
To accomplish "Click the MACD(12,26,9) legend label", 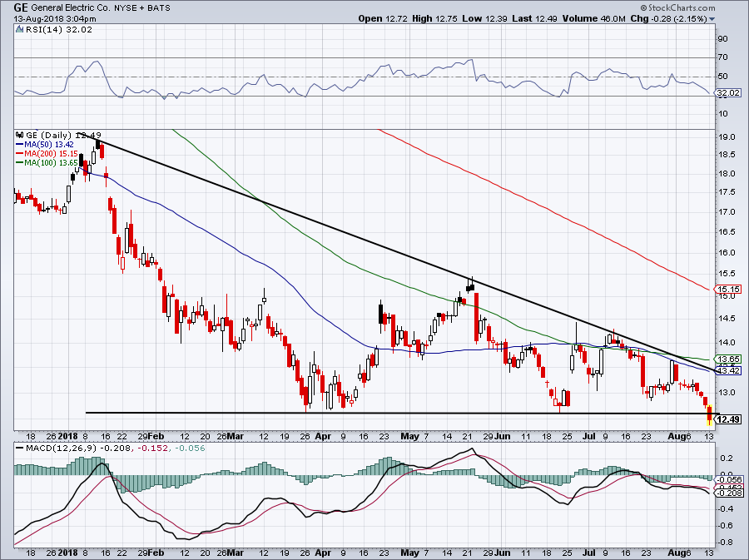I will pos(61,448).
